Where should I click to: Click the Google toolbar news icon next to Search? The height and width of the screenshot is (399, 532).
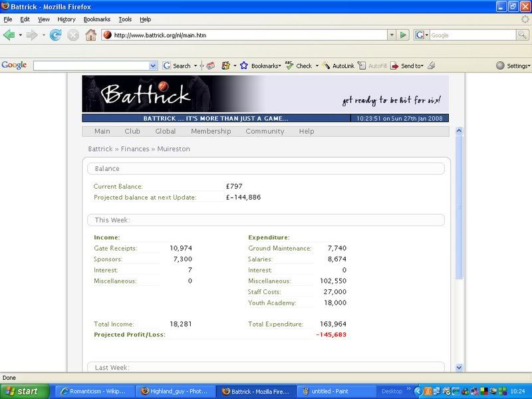[210, 66]
